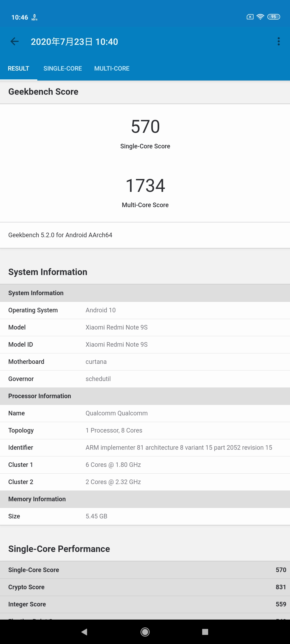Viewport: 290px width, 644px height.
Task: Tap the Size value 5.45 GB
Action: 96,516
